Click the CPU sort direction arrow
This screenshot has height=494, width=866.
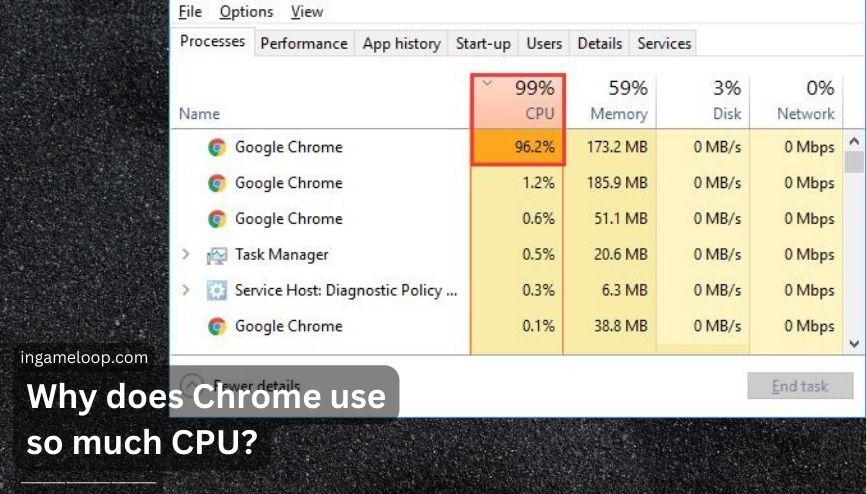[x=487, y=83]
